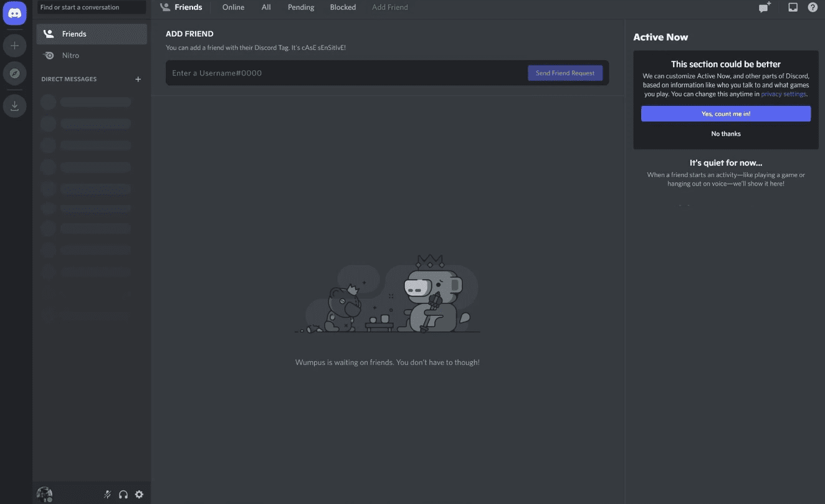Select the Add Friend tab

390,7
